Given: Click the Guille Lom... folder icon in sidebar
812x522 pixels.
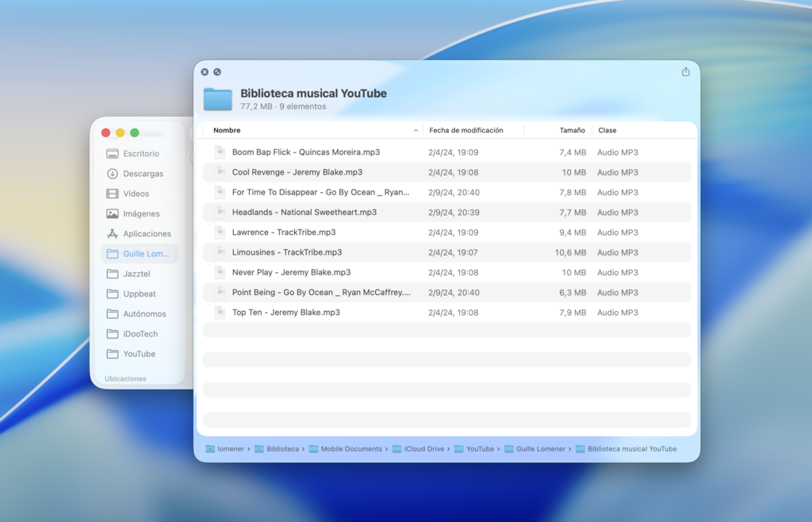Looking at the screenshot, I should coord(113,254).
